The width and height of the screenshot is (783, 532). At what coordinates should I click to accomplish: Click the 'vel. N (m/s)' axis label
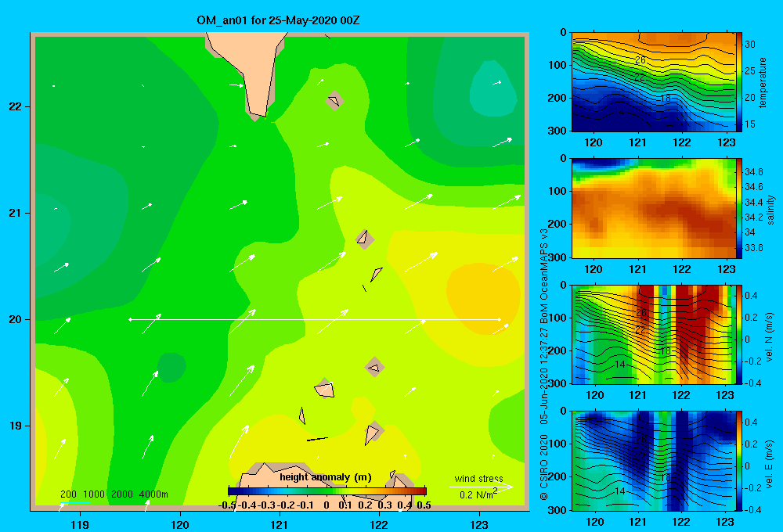point(770,337)
